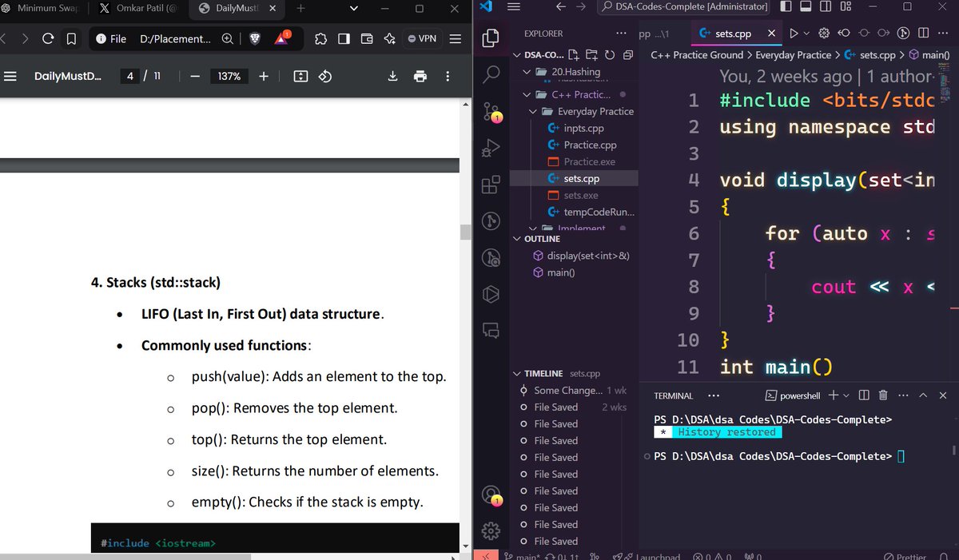The image size is (959, 560).
Task: Collapse all folders in Explorer
Action: (x=627, y=55)
